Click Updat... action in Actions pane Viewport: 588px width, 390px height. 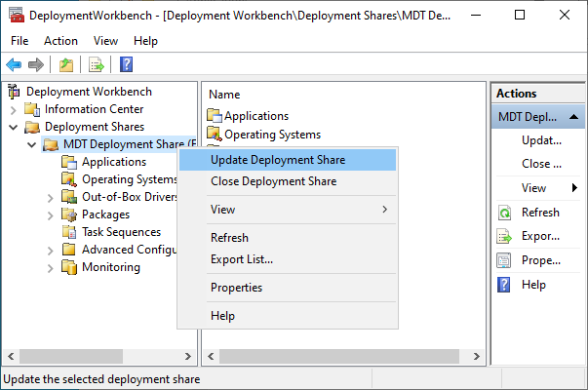click(541, 140)
